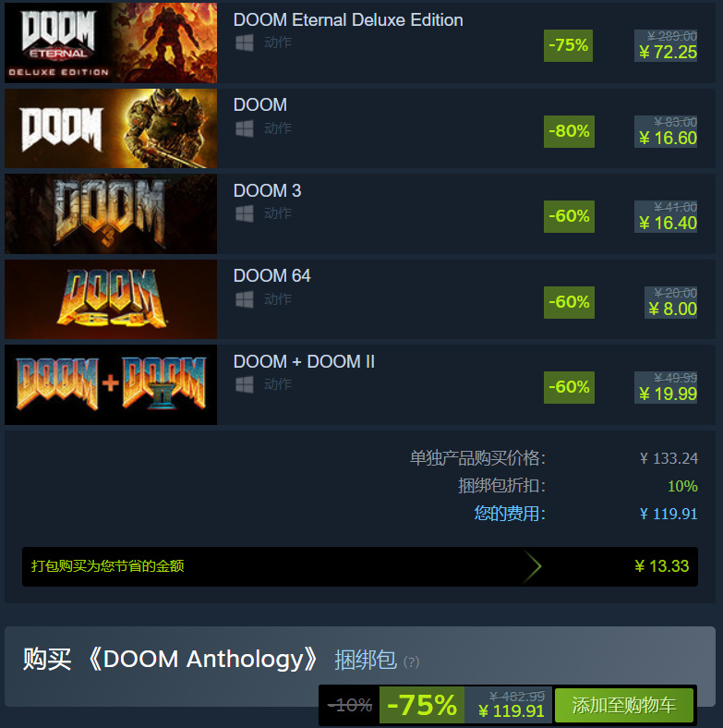Click Windows platform icon under DOOM 3
Screen dimensions: 723x728
point(244,213)
